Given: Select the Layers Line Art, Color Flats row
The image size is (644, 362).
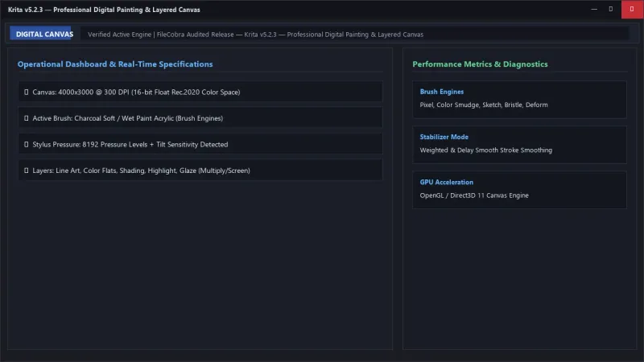Looking at the screenshot, I should [x=200, y=170].
